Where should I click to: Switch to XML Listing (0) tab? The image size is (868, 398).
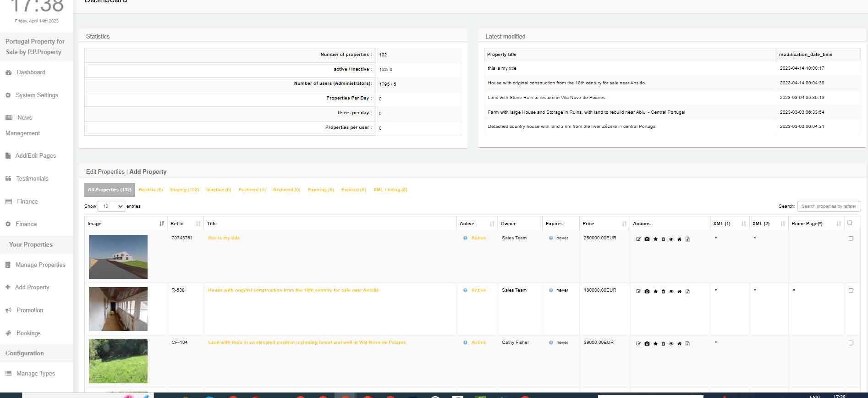390,190
